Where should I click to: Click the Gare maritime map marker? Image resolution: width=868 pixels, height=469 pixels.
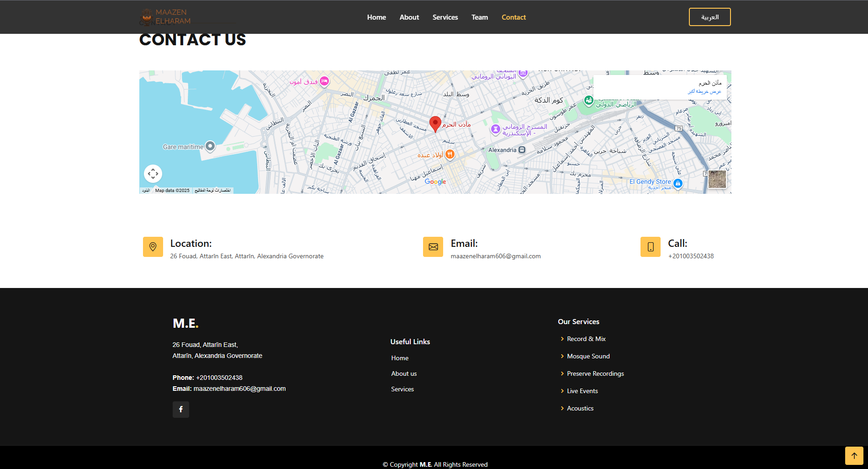pyautogui.click(x=210, y=146)
